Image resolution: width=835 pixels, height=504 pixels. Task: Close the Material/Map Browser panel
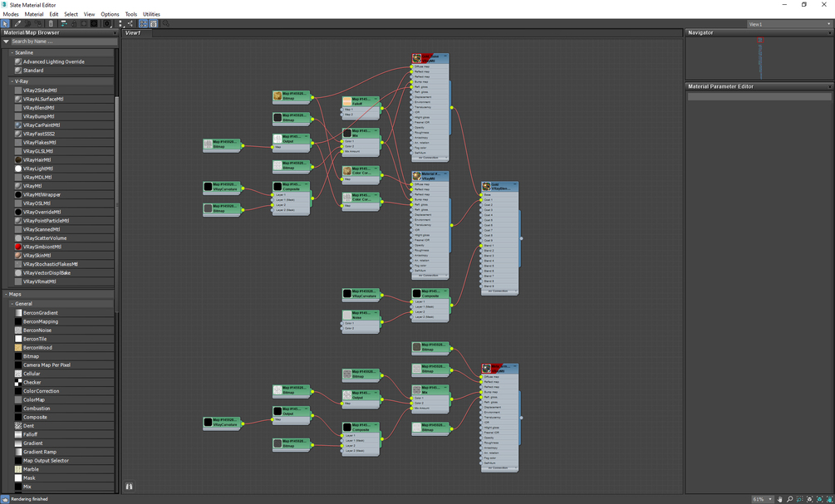click(115, 33)
